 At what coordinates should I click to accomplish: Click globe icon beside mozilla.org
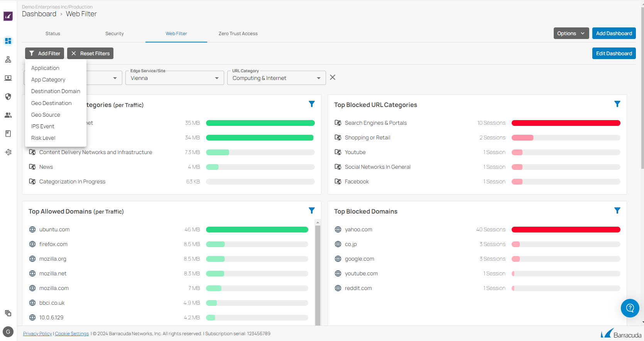(32, 259)
